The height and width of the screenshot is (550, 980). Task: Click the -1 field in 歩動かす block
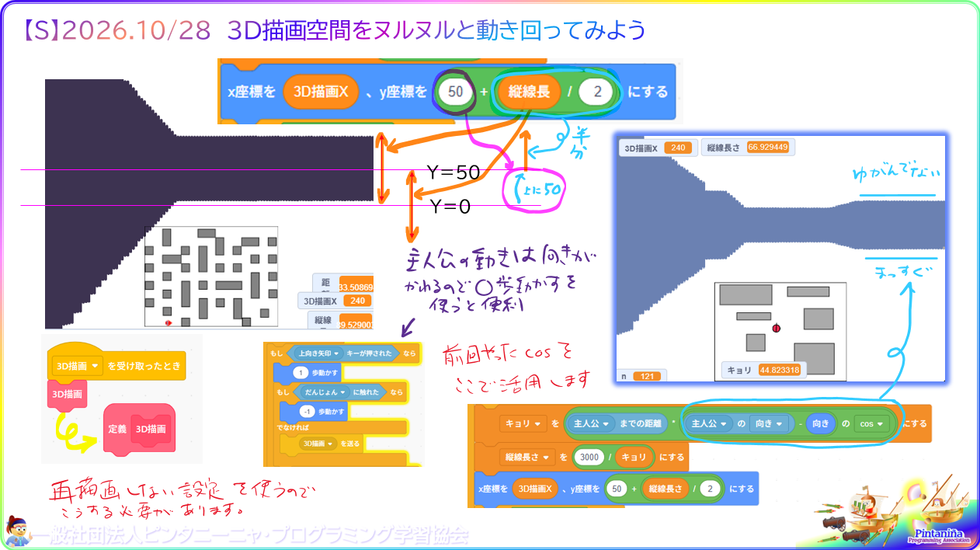coord(308,412)
